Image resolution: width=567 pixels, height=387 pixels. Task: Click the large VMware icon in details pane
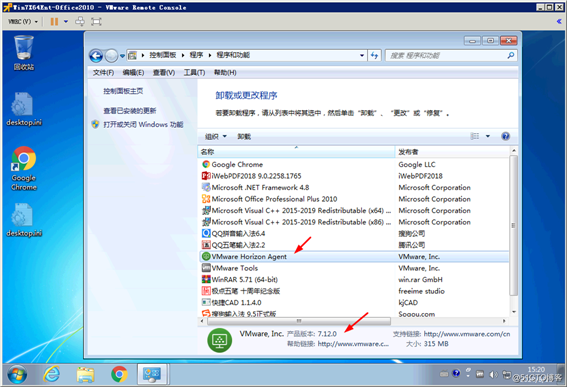click(x=219, y=340)
